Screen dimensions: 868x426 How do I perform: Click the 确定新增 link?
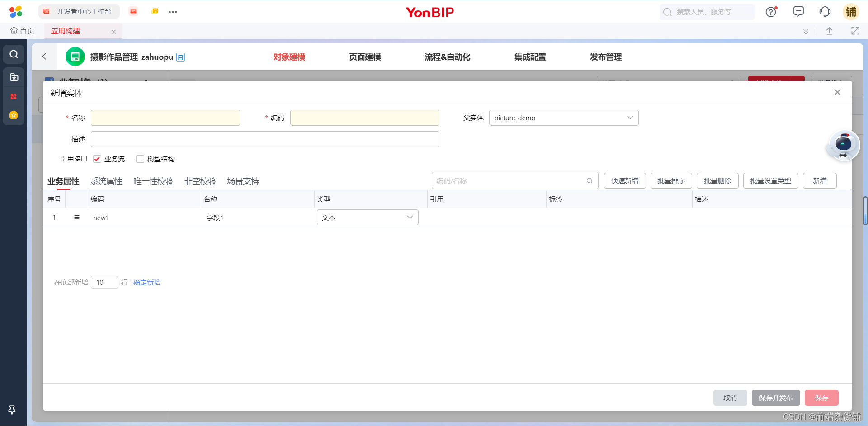coord(147,283)
